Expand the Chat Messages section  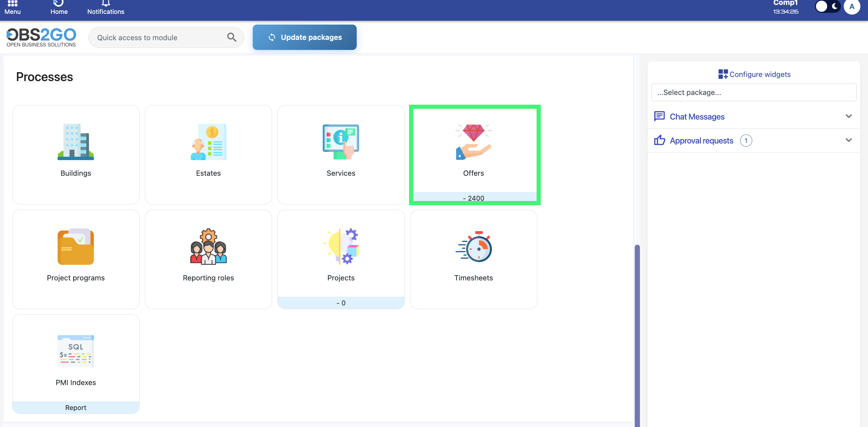click(x=848, y=116)
